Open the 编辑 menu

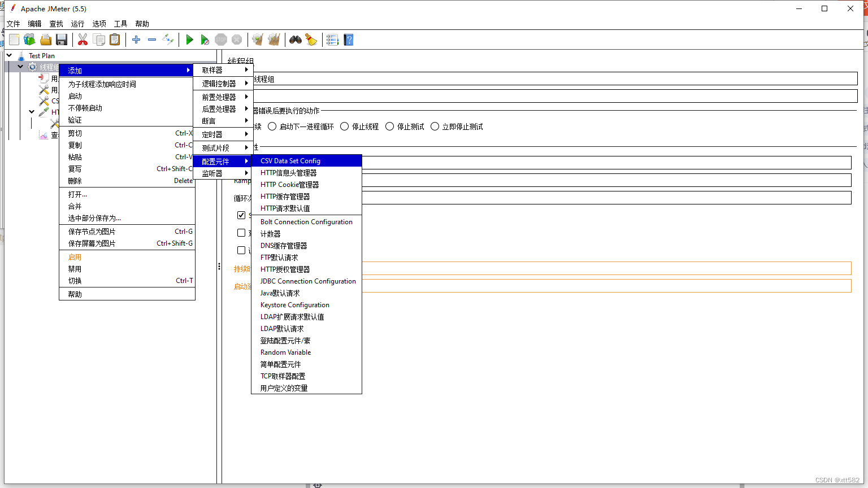click(x=34, y=24)
